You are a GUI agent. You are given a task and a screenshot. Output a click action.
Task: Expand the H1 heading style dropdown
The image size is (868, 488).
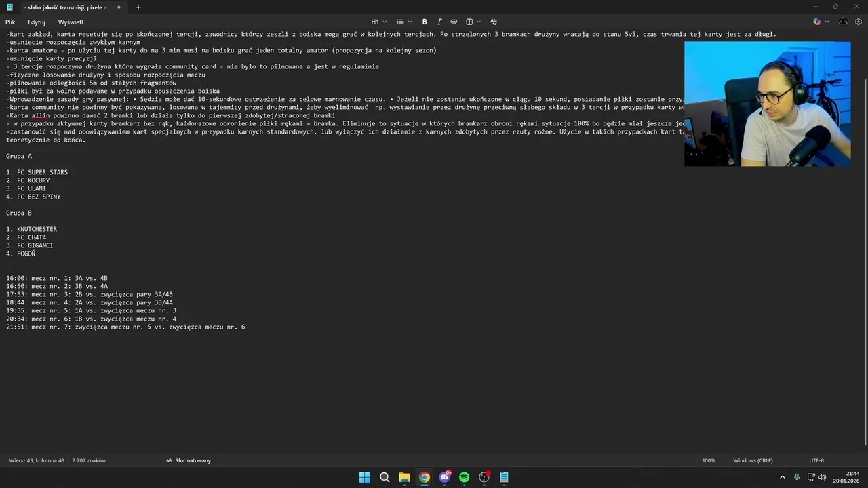378,22
